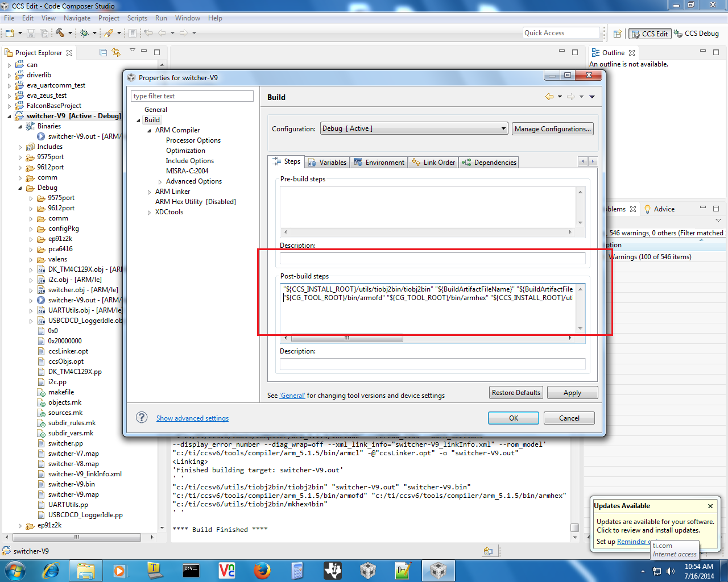This screenshot has height=582, width=728.
Task: Click the New project toolbar icon
Action: click(10, 33)
